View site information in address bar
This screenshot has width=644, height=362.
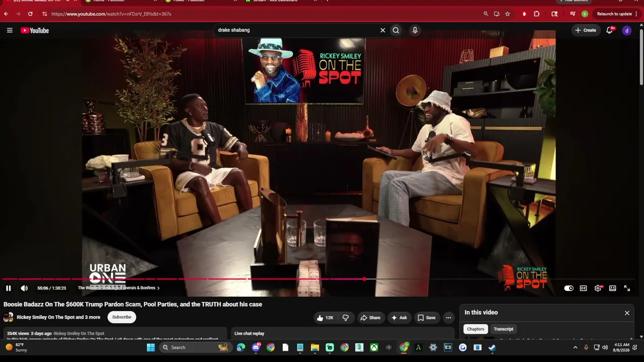[x=44, y=14]
